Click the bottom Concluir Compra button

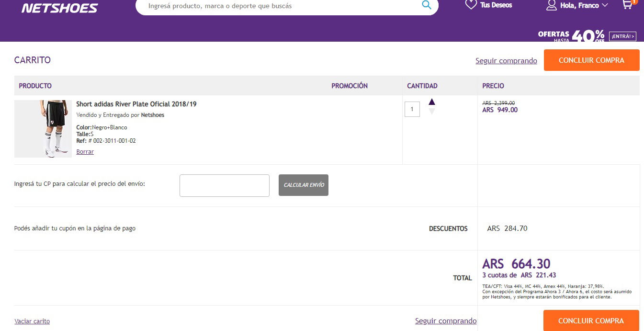591,320
